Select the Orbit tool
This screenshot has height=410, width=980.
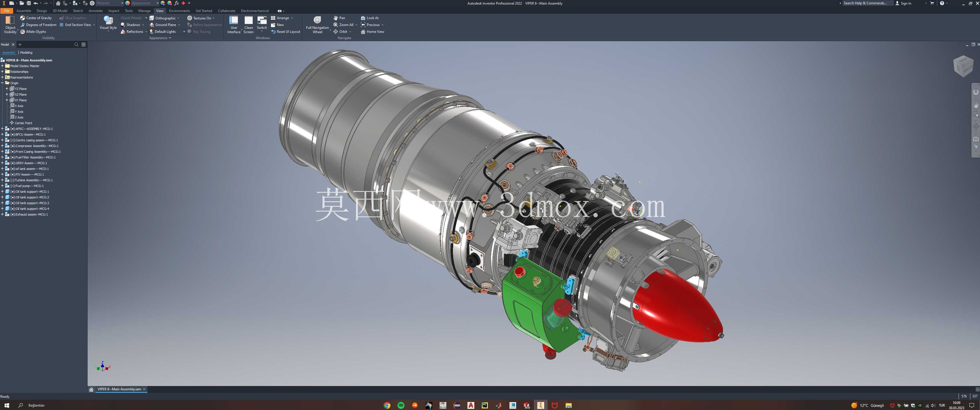click(x=340, y=32)
